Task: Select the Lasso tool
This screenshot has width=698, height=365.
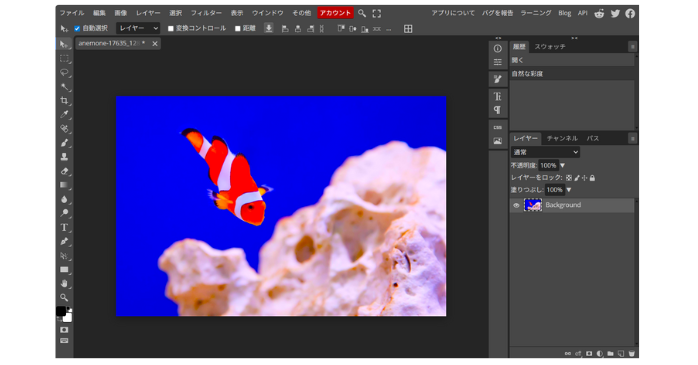Action: (x=64, y=73)
